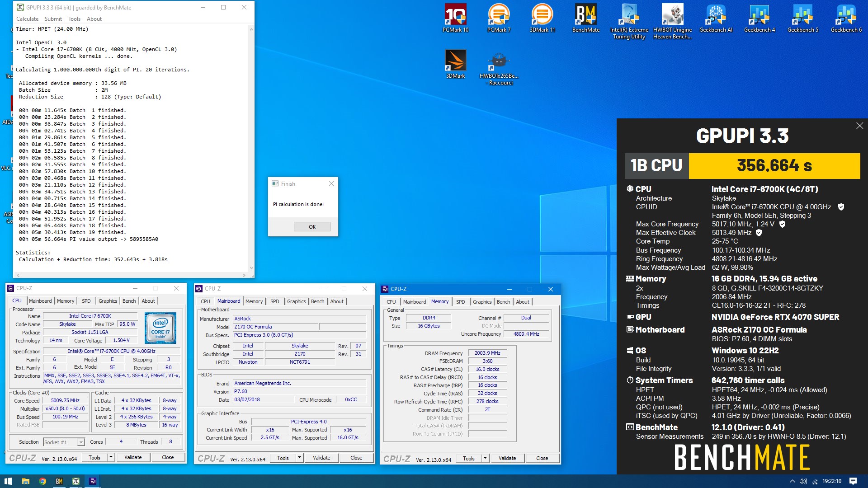Image resolution: width=868 pixels, height=488 pixels.
Task: Open the Submit menu in GPUPI
Action: tap(53, 19)
